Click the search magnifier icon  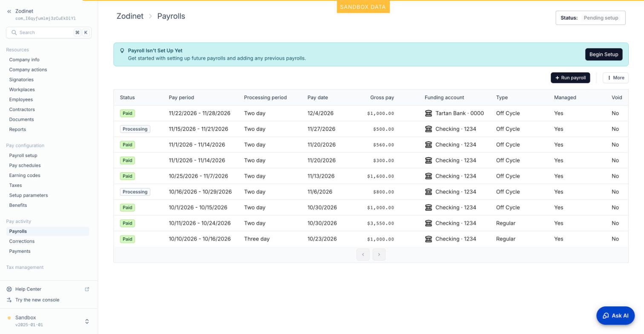tap(14, 32)
